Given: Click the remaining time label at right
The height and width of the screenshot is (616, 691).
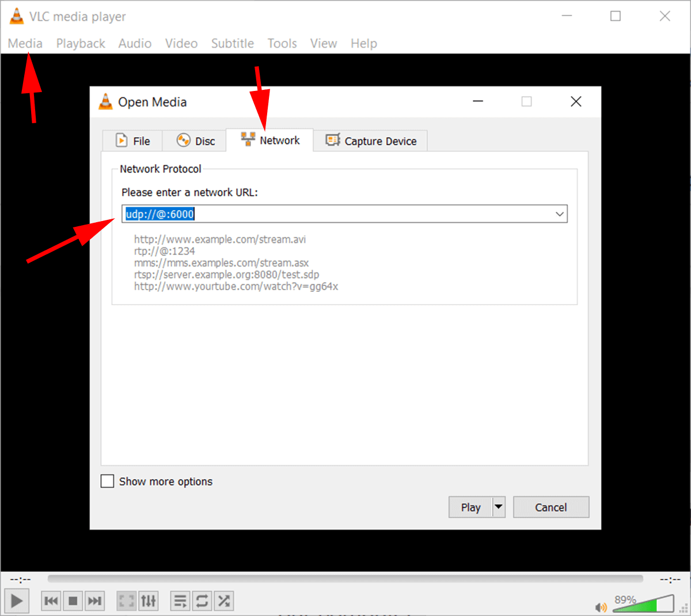Looking at the screenshot, I should click(670, 579).
